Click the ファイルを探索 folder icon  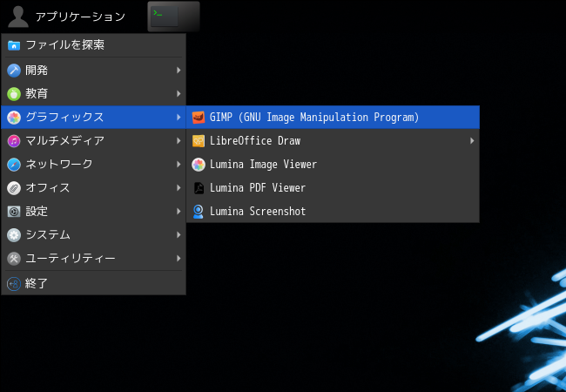(x=14, y=45)
